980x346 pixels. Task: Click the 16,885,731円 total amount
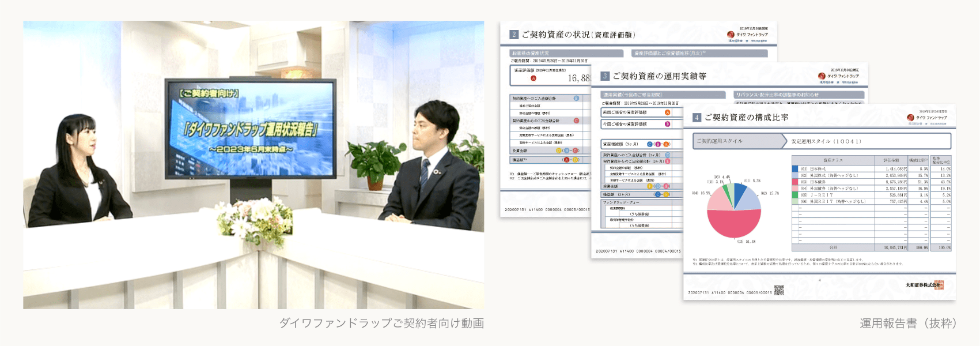point(895,247)
